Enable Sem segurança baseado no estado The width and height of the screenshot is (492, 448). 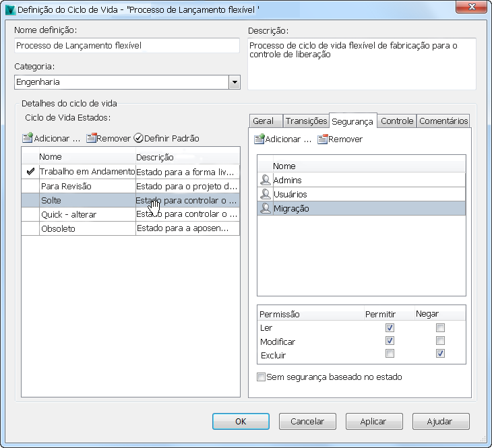point(261,377)
